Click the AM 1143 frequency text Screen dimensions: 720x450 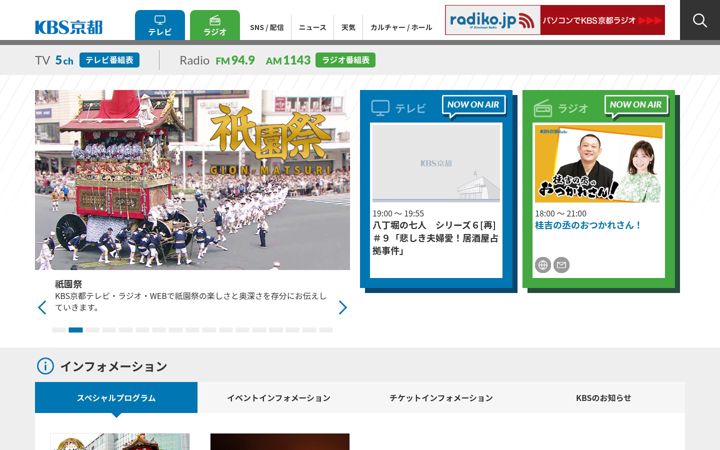pyautogui.click(x=288, y=60)
